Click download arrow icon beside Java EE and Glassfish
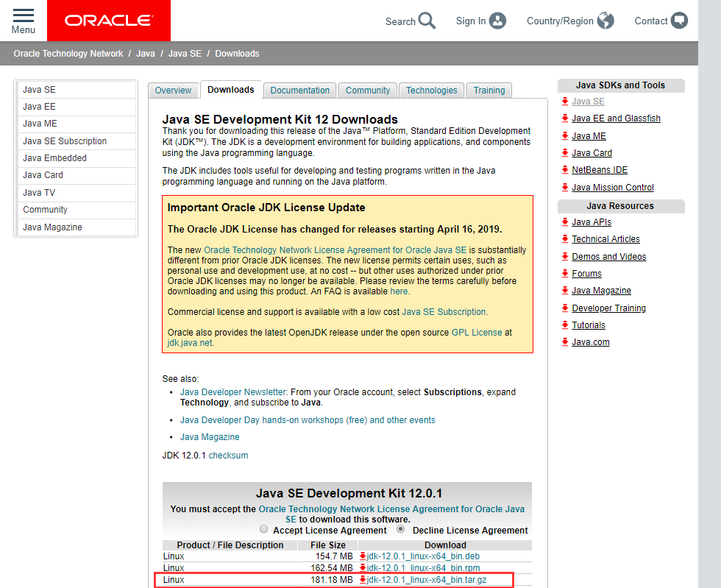 565,118
